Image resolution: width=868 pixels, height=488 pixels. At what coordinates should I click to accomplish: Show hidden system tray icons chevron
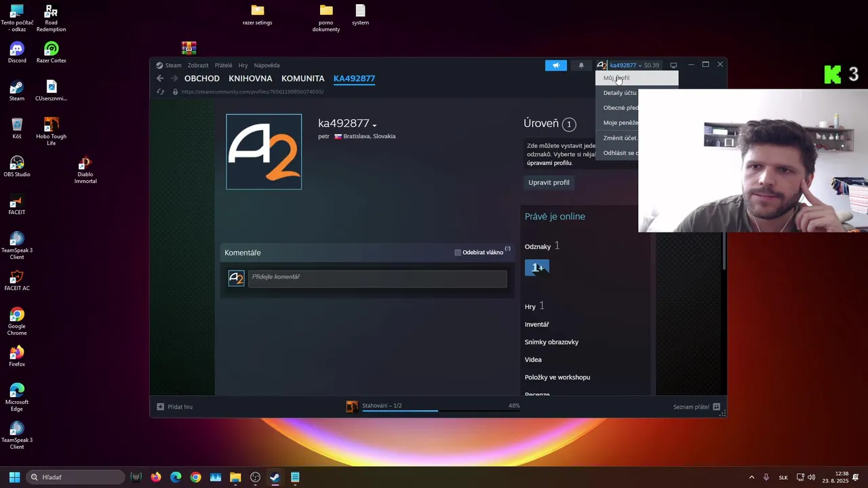(751, 477)
